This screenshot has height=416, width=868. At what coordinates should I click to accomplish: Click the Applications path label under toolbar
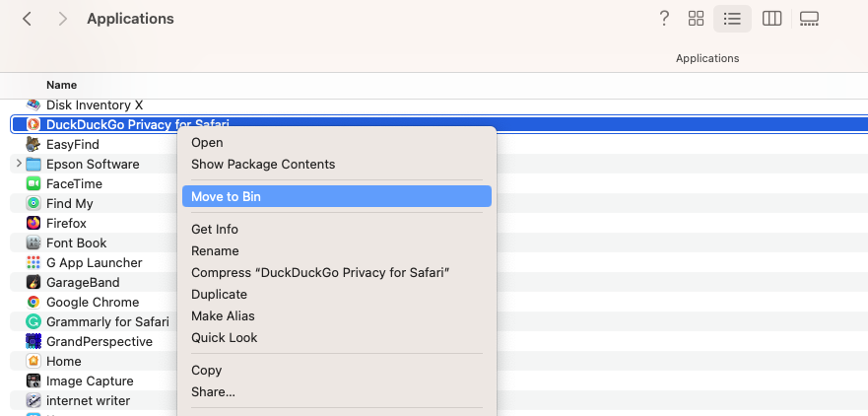[707, 58]
